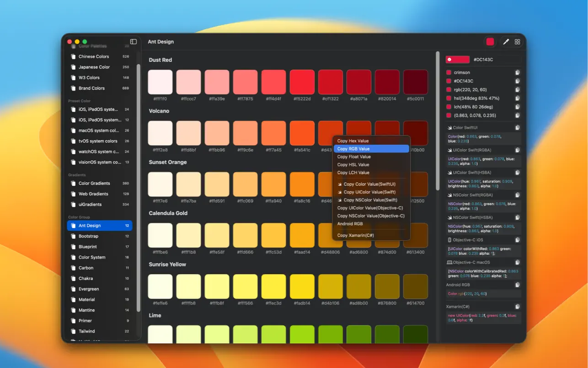Copy the Android RGB value via its clipboard icon
Viewport: 588px width, 368px height.
(517, 284)
